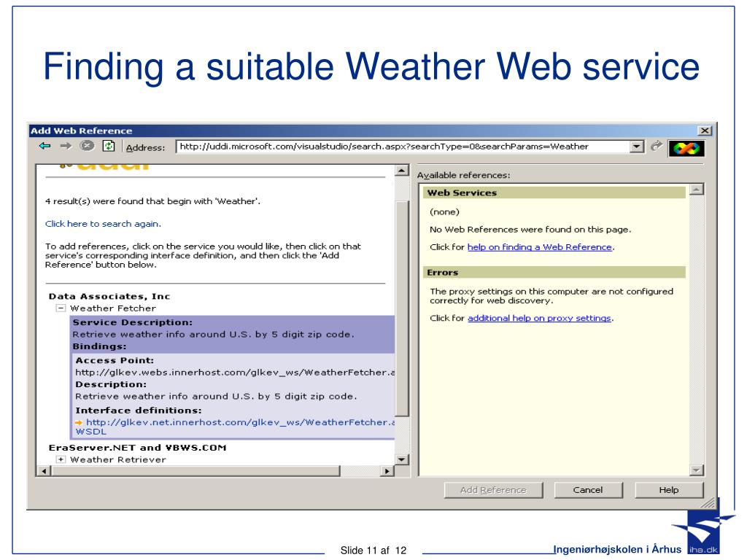
Task: Click the 'Ingeniørhøjskolen i Århus' footer text
Action: [617, 549]
